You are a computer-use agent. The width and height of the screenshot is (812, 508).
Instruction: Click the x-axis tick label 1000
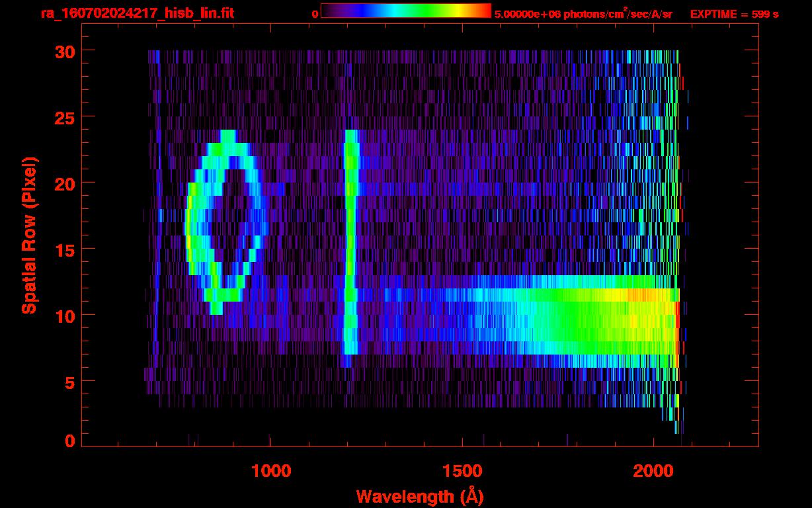[x=270, y=471]
